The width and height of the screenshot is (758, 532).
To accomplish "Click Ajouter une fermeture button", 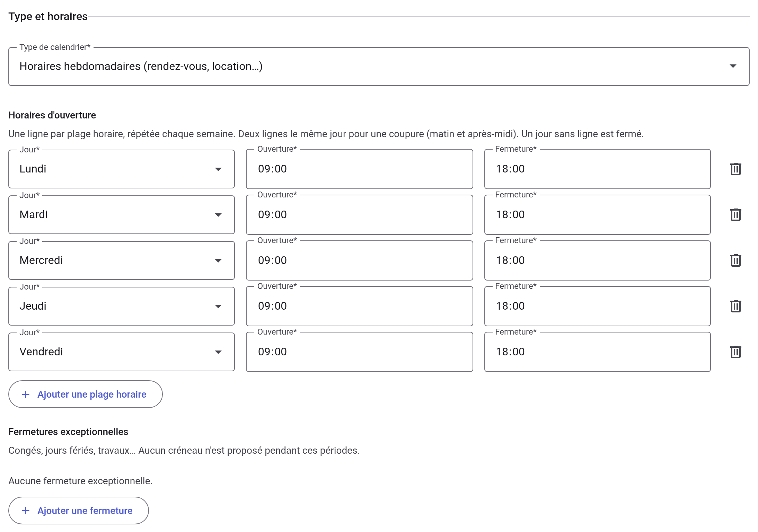I will coord(79,511).
